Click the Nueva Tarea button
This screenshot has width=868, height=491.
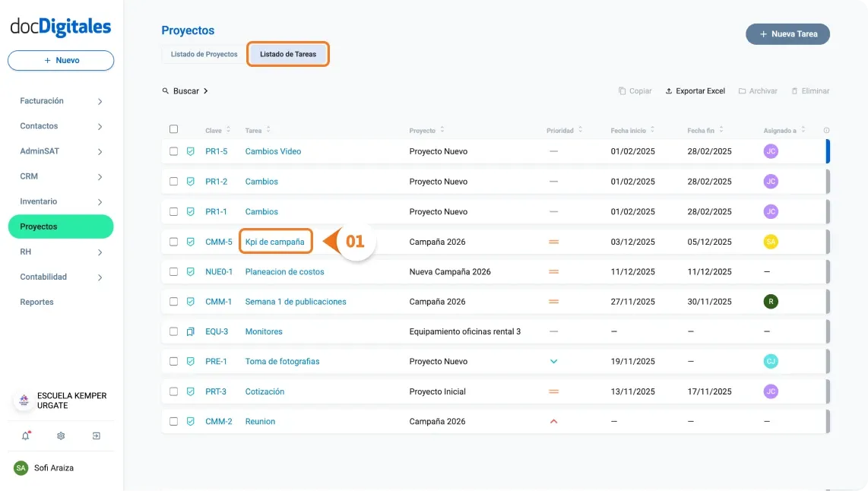coord(787,33)
